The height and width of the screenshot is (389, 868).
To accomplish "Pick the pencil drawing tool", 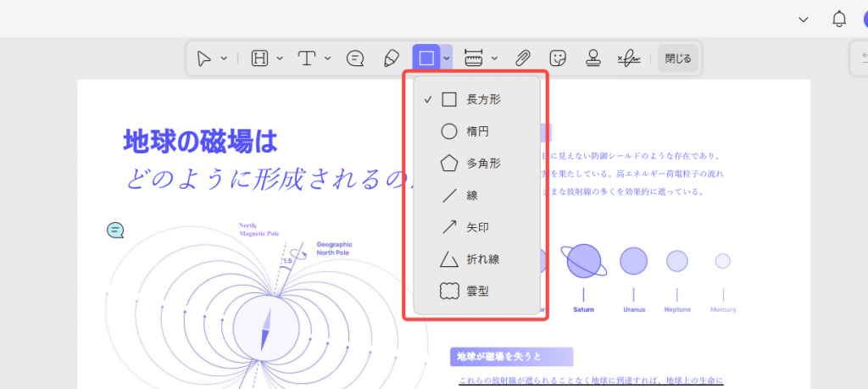I will 392,58.
